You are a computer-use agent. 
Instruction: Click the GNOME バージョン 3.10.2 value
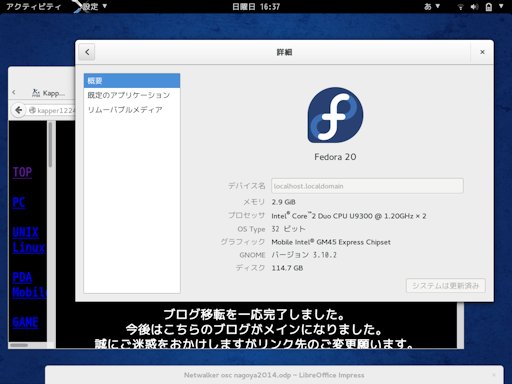(x=304, y=255)
